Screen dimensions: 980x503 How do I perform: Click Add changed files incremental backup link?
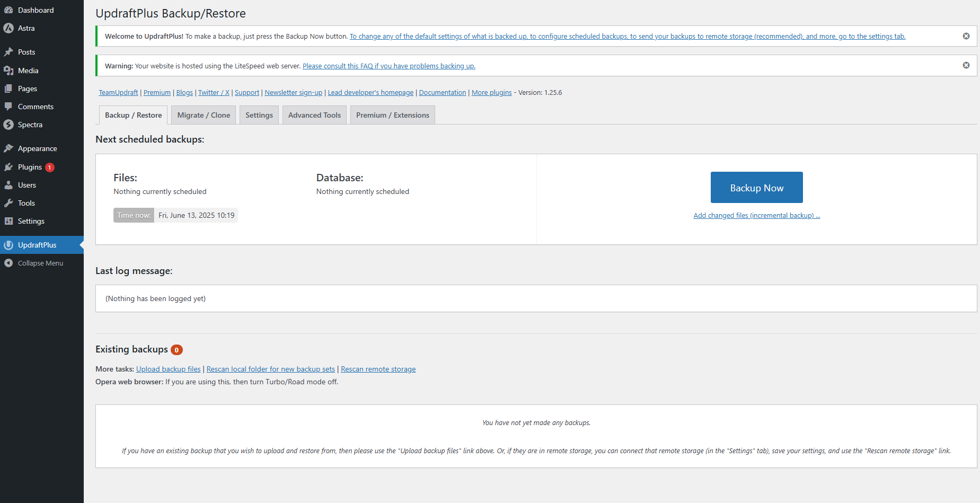pos(756,216)
